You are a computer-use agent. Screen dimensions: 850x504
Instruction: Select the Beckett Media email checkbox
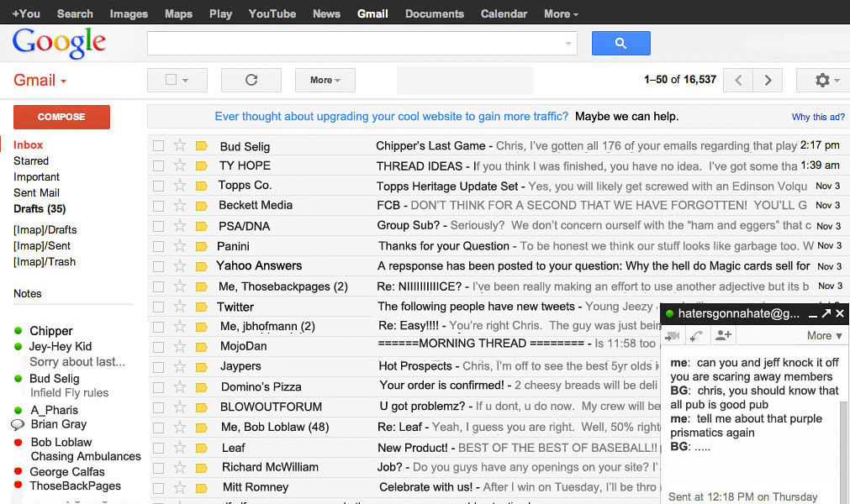(158, 206)
